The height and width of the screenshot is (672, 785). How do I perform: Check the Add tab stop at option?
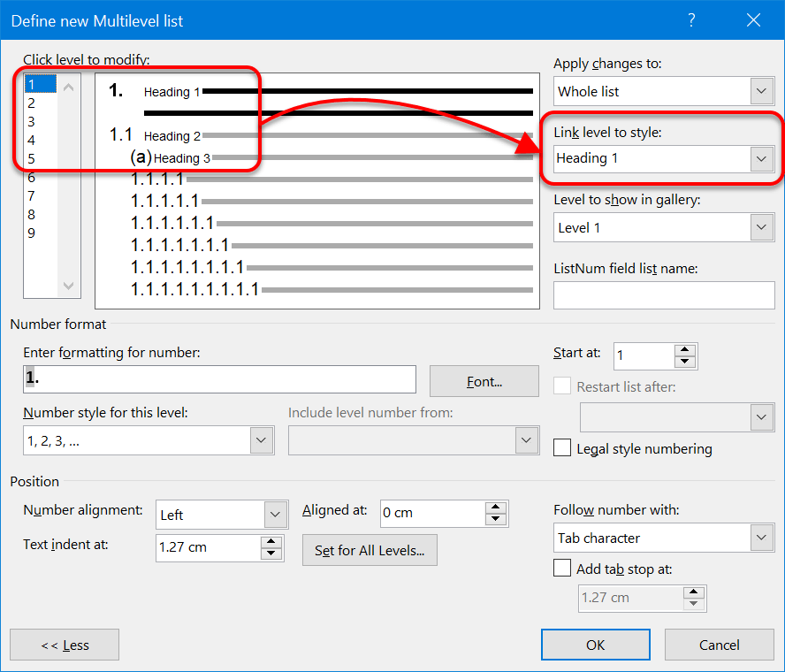tap(562, 568)
